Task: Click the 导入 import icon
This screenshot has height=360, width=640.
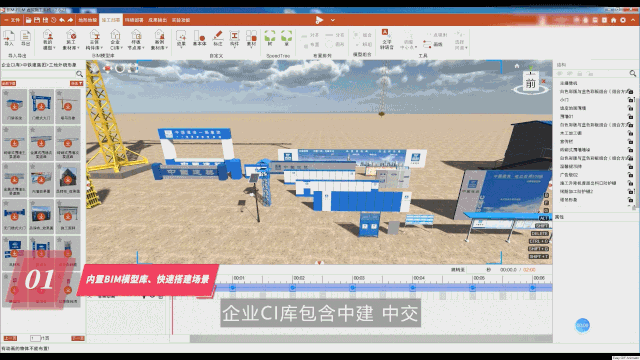Action: pyautogui.click(x=9, y=38)
